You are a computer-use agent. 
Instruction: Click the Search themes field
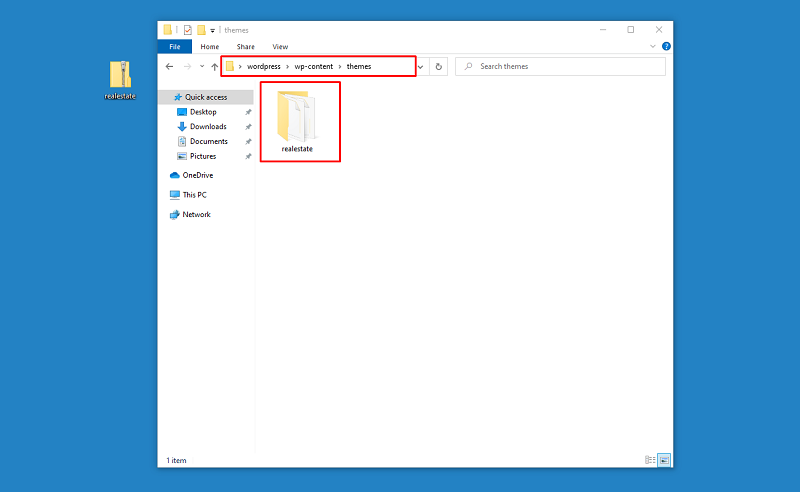[x=560, y=66]
